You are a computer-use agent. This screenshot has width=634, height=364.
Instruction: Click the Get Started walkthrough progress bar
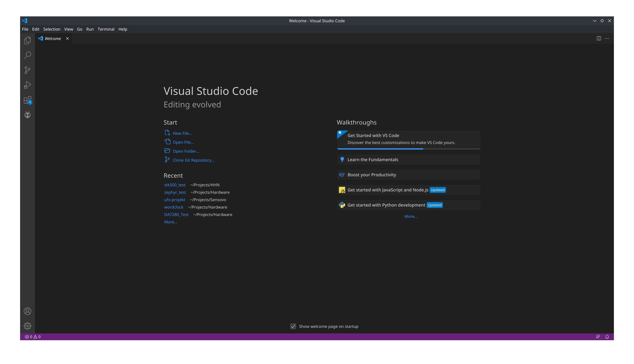tap(409, 149)
